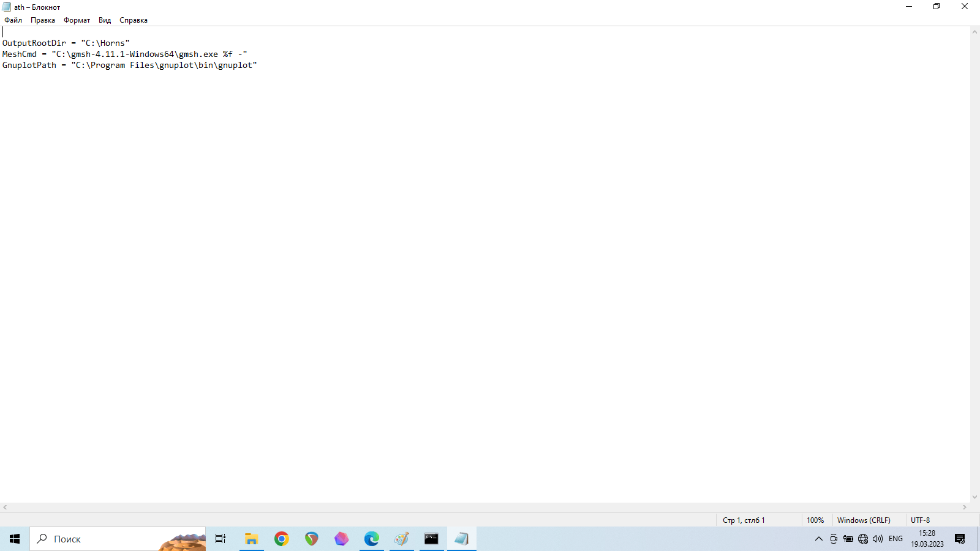Click the battery tray icon

848,539
